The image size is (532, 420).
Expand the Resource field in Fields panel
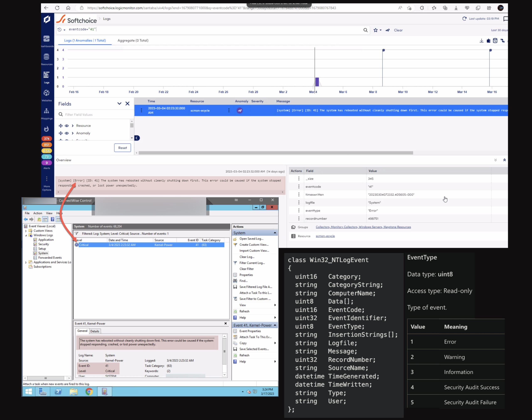(x=73, y=126)
